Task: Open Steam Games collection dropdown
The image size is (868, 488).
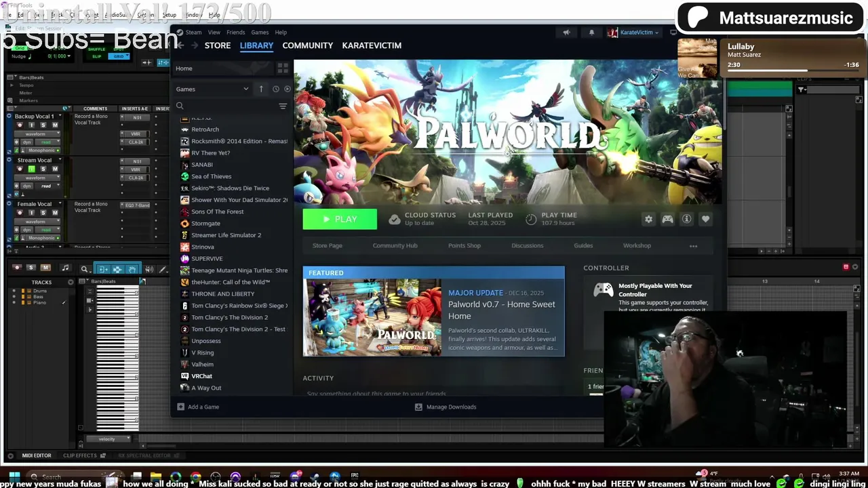Action: [213, 89]
